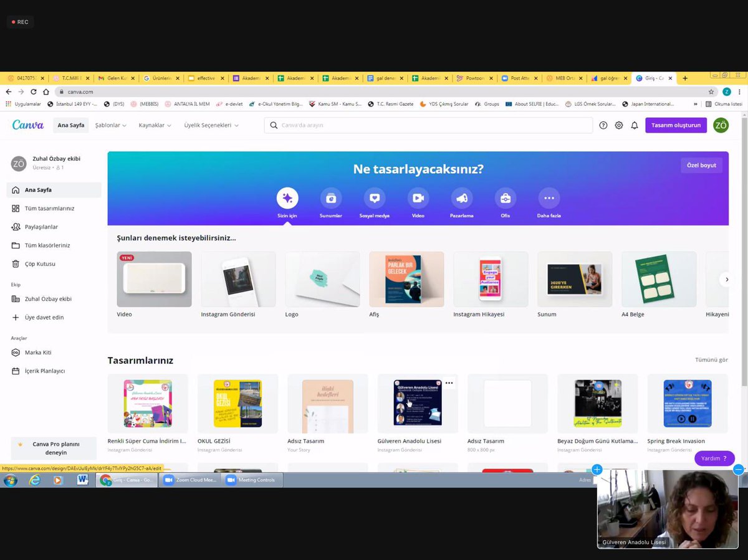Click Tümünü gör link
This screenshot has height=560, width=748.
click(711, 360)
